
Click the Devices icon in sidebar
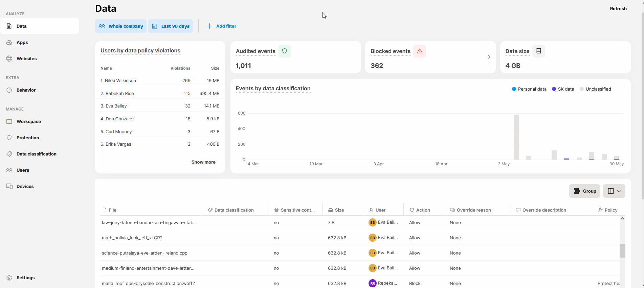[9, 186]
